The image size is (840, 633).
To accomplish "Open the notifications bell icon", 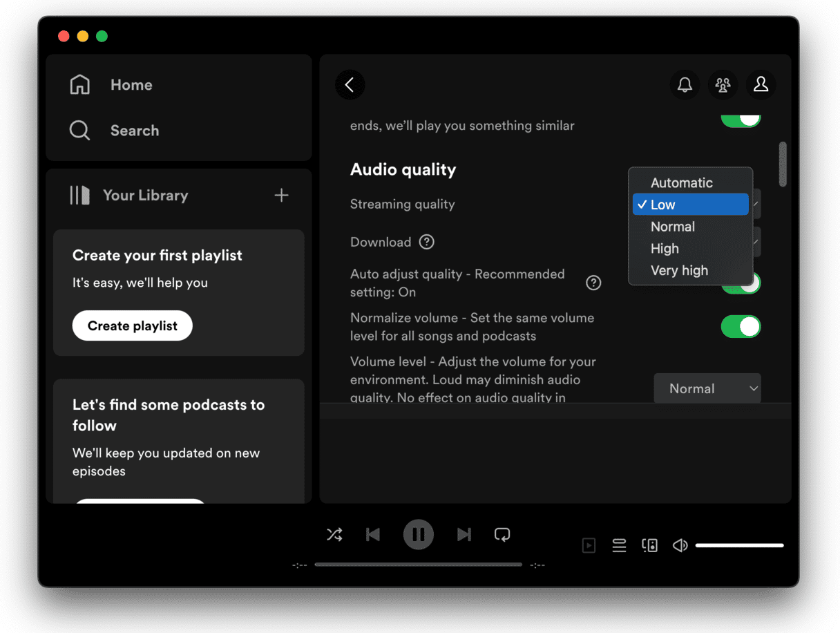I will pyautogui.click(x=685, y=85).
